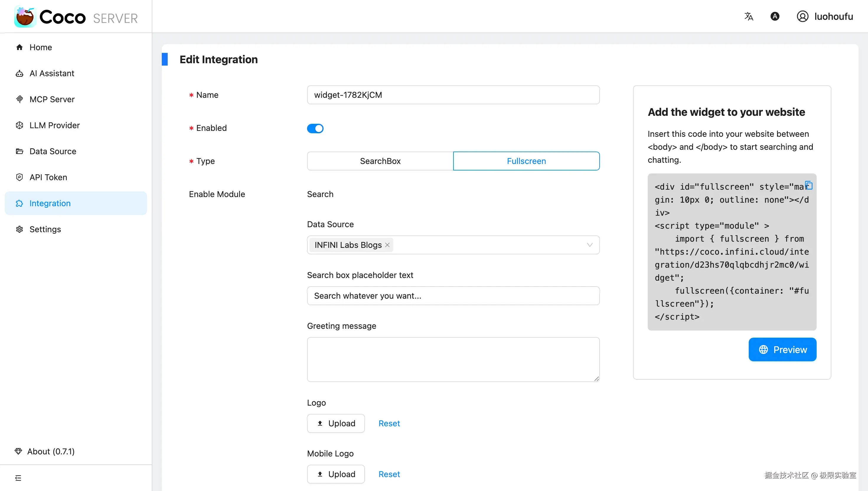Image resolution: width=868 pixels, height=491 pixels.
Task: Go to LLM Provider page
Action: point(54,125)
